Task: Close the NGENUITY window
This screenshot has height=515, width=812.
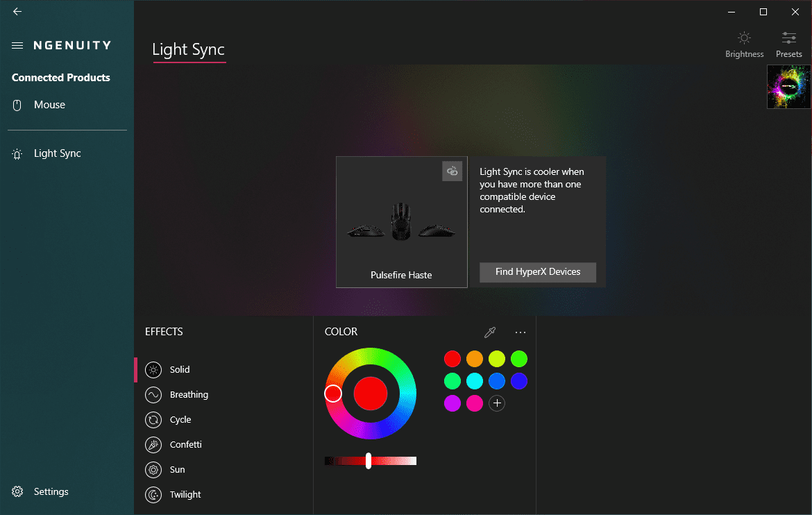Action: (795, 11)
